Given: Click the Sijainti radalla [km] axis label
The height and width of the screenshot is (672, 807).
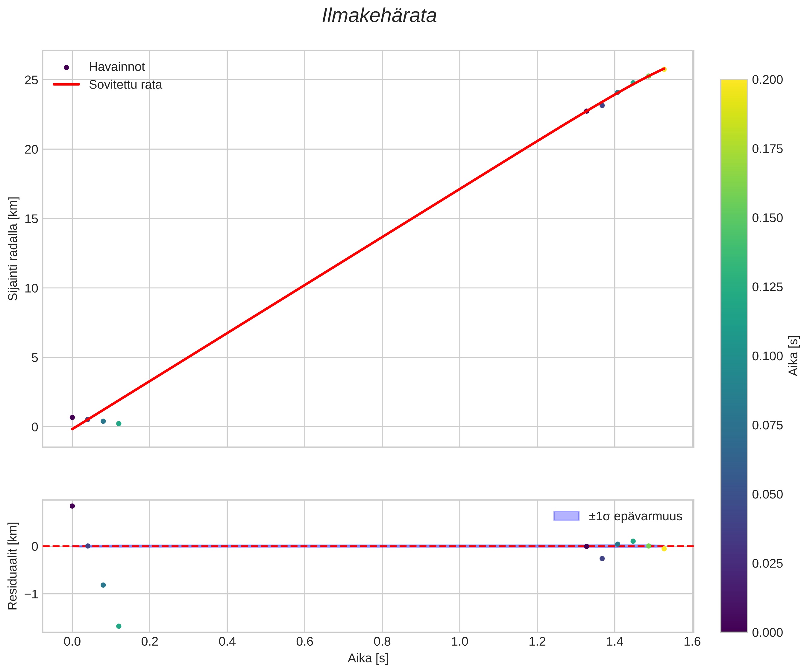Looking at the screenshot, I should [x=13, y=249].
